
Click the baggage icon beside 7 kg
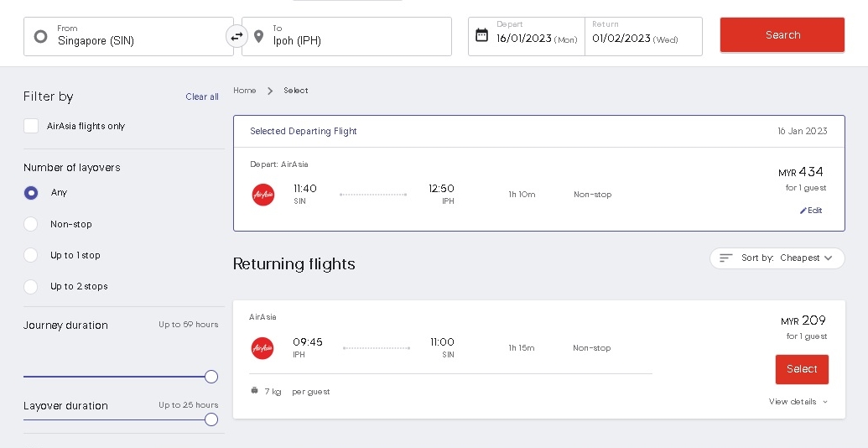click(x=255, y=390)
